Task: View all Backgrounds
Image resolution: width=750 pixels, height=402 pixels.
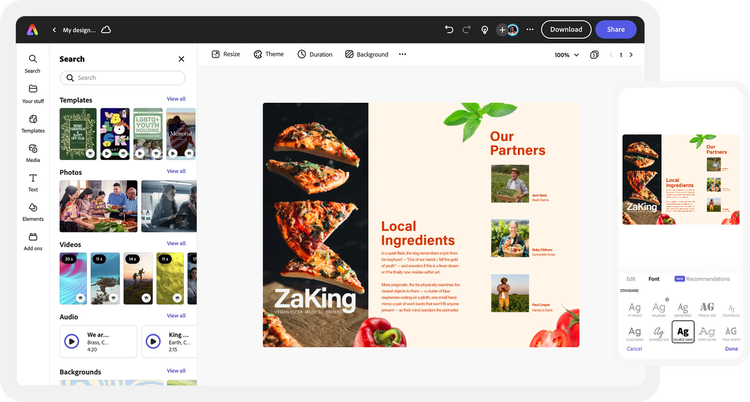Action: 176,371
